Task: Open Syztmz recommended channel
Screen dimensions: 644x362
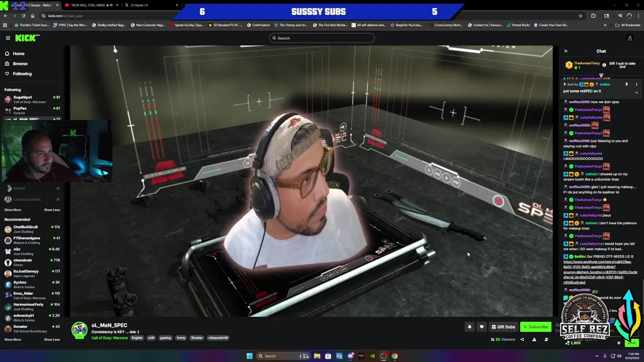Action: point(31,284)
